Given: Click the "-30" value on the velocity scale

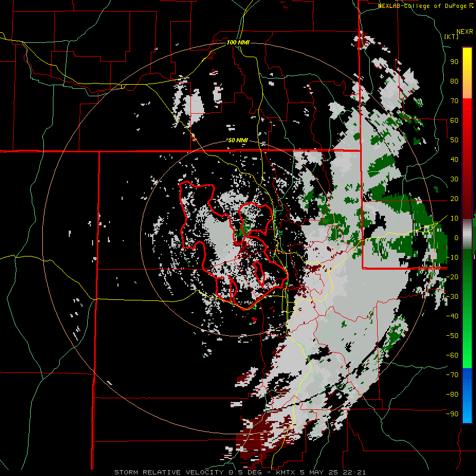Looking at the screenshot, I should point(452,297).
